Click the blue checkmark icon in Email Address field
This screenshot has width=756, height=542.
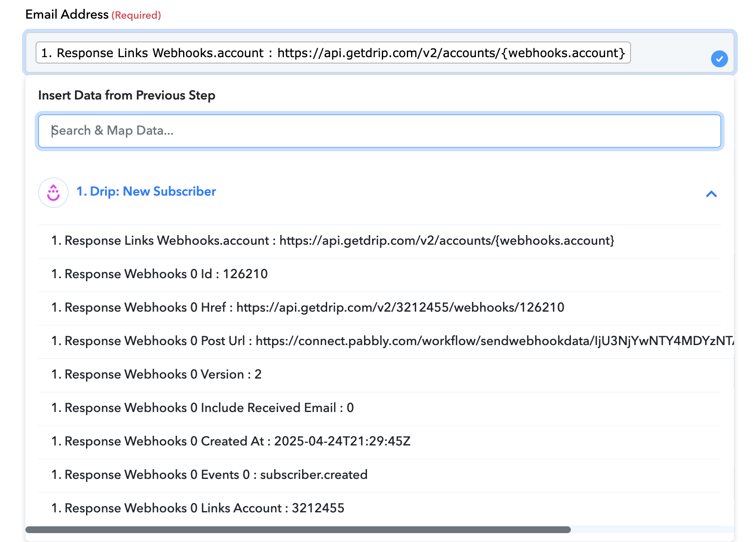[x=719, y=59]
